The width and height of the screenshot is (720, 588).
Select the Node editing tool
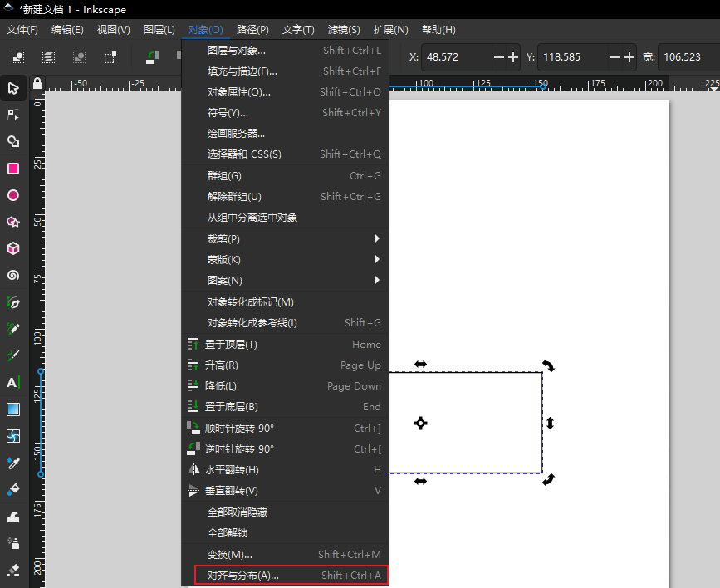coord(13,115)
